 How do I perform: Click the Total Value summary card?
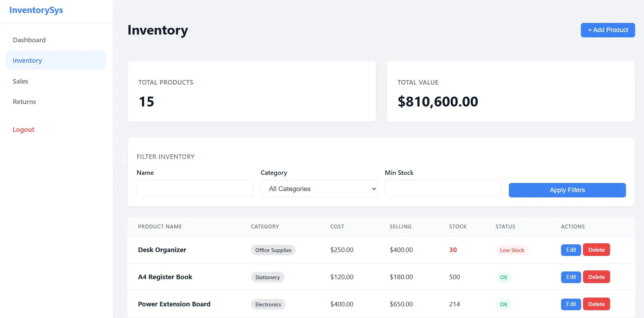[x=511, y=91]
